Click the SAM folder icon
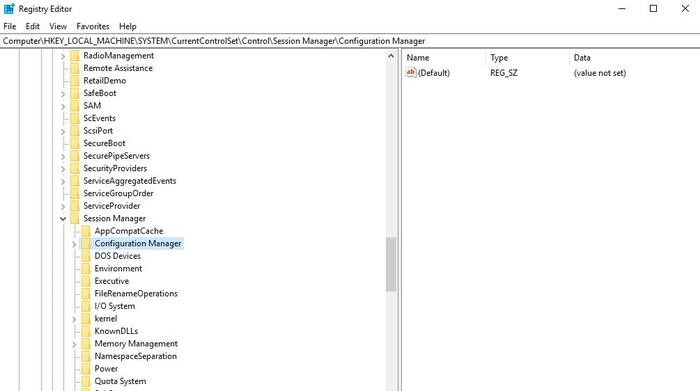 [x=75, y=106]
